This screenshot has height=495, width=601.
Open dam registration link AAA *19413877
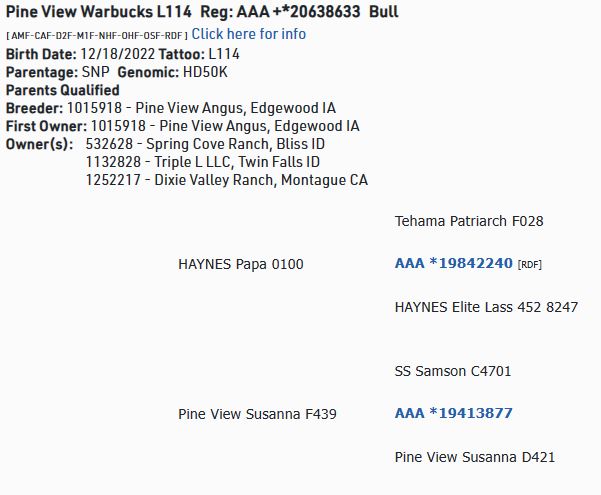coord(454,413)
